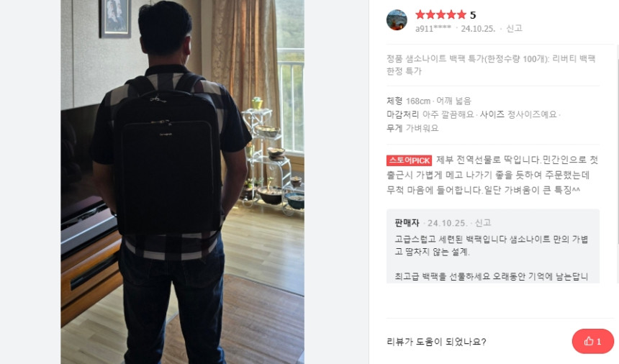
Task: Click the seller reply text box
Action: [492, 246]
